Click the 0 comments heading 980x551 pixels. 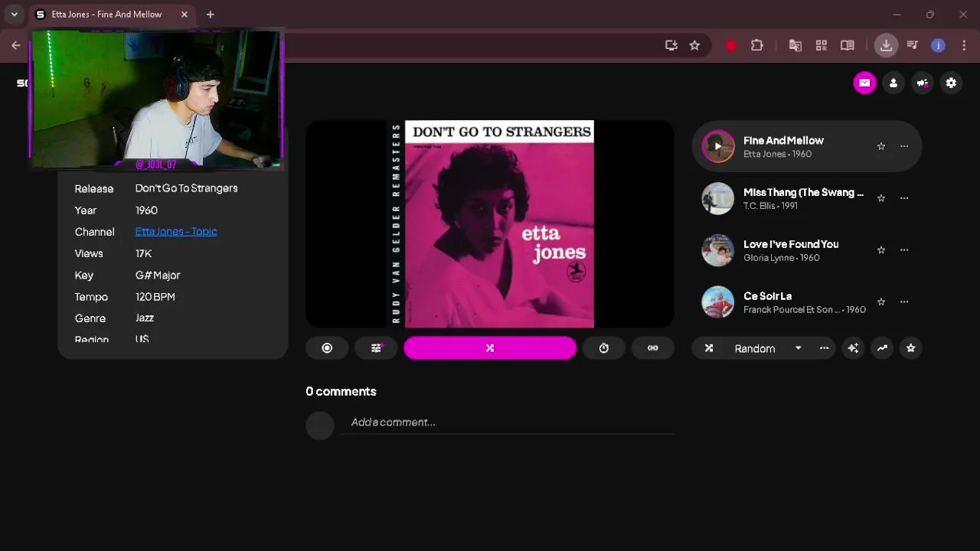pyautogui.click(x=341, y=392)
